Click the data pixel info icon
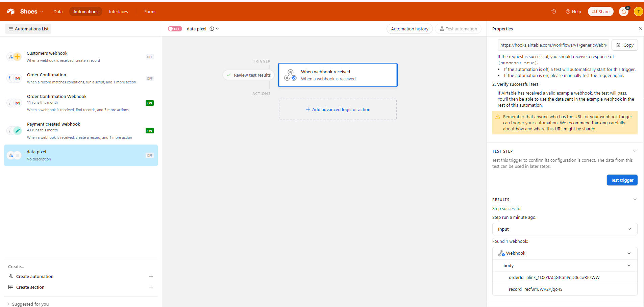644x307 pixels. tap(212, 29)
